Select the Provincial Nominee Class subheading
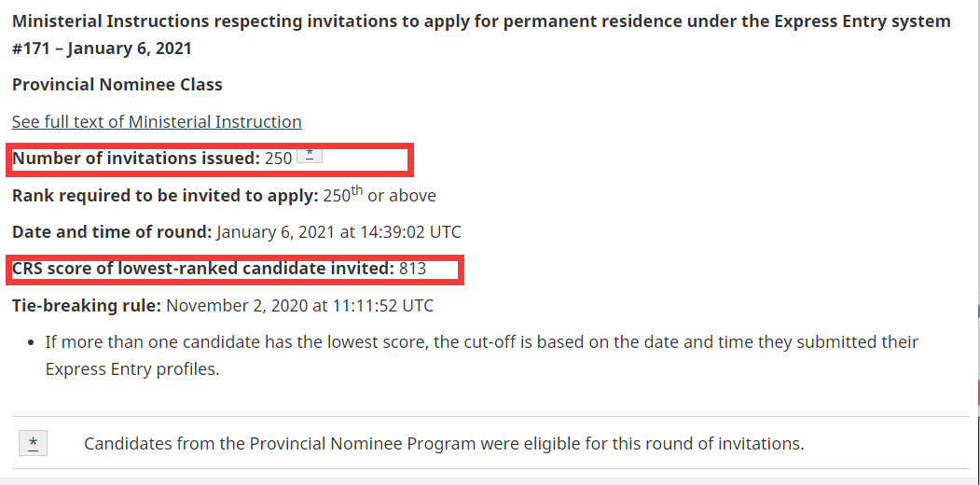This screenshot has width=980, height=485. (x=117, y=85)
